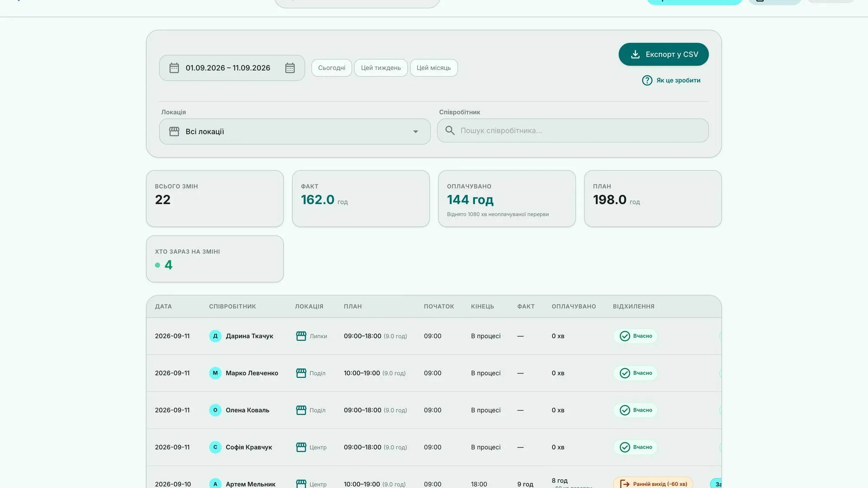Click the help question mark icon
Viewport: 868px width, 488px height.
pos(647,80)
